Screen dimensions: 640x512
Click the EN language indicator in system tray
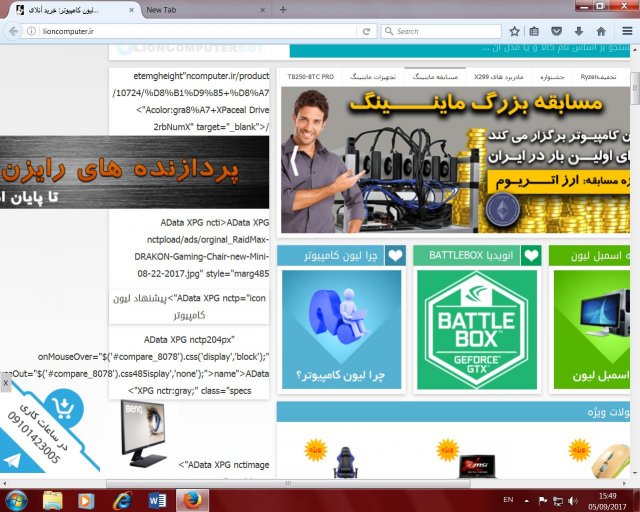[508, 499]
